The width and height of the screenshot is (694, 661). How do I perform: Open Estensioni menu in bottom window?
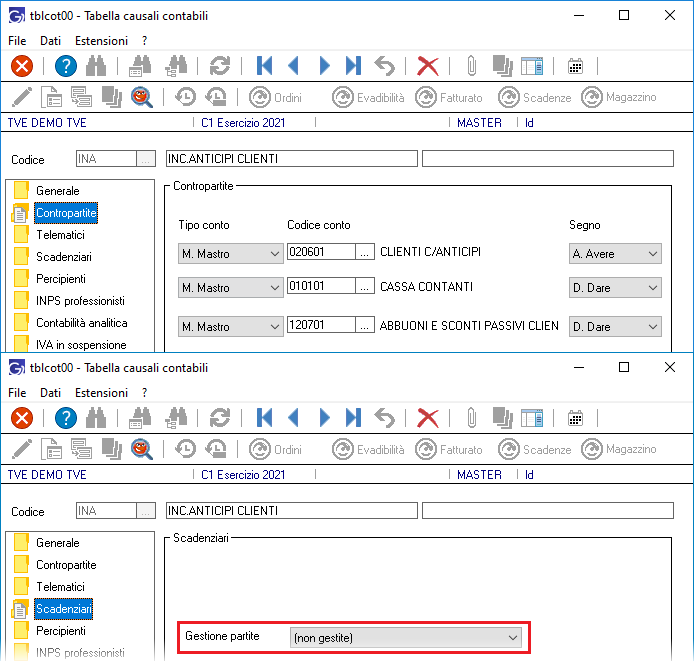(101, 393)
